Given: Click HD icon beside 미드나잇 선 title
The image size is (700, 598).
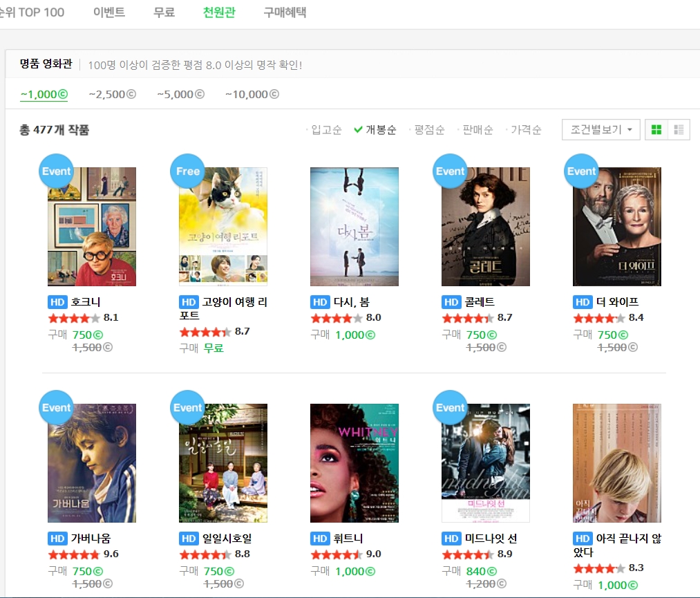Looking at the screenshot, I should [451, 539].
